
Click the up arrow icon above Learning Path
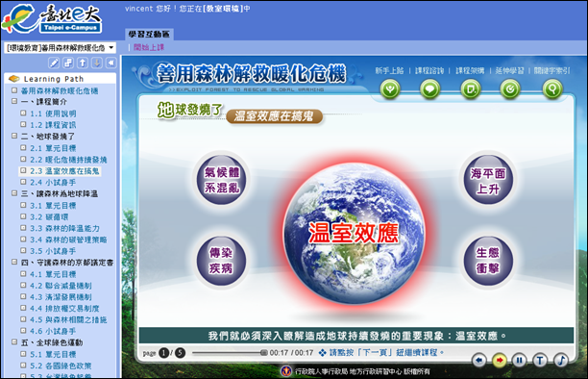pos(83,63)
